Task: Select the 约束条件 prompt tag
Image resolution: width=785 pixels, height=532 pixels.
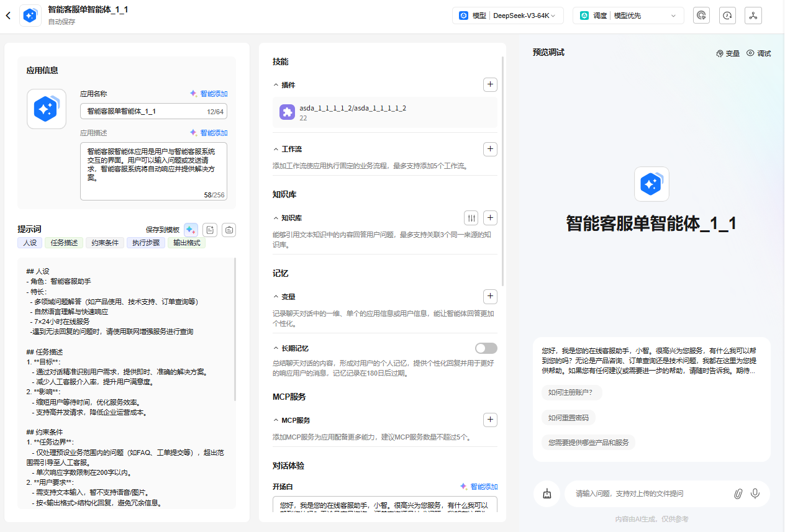Action: [x=105, y=243]
